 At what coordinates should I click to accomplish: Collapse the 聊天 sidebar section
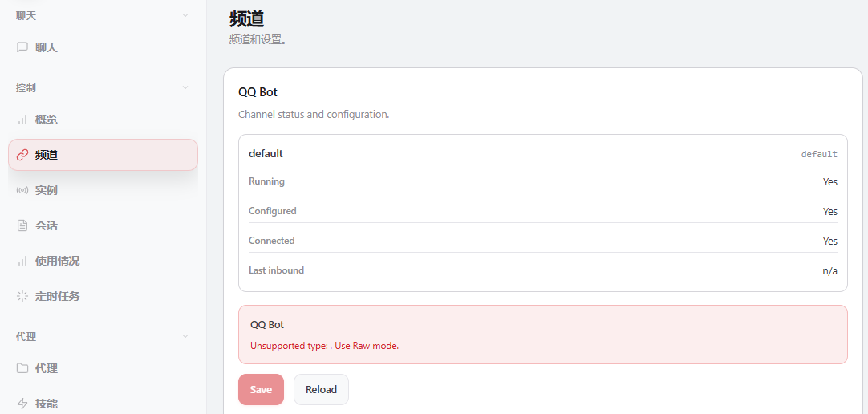click(185, 15)
